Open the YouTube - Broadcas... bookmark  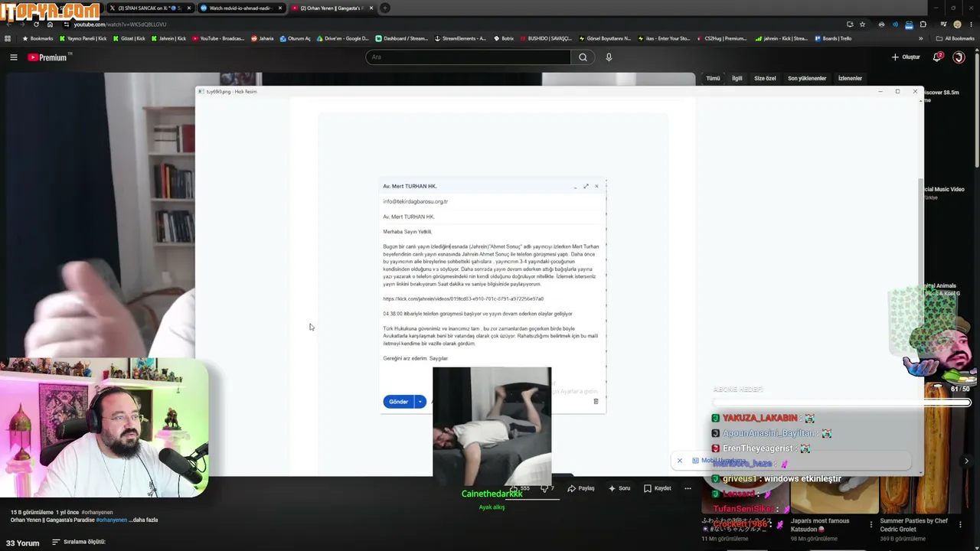pyautogui.click(x=217, y=38)
